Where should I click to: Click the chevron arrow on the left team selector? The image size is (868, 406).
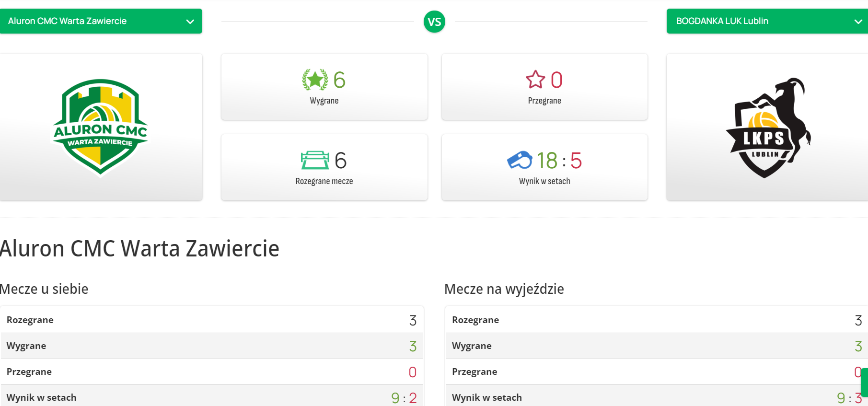pos(190,22)
